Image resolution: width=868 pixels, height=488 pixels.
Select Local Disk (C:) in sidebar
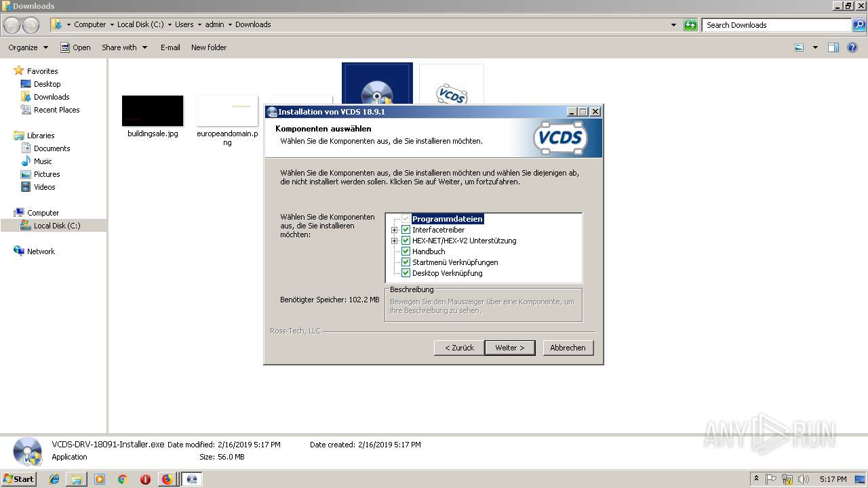coord(57,226)
